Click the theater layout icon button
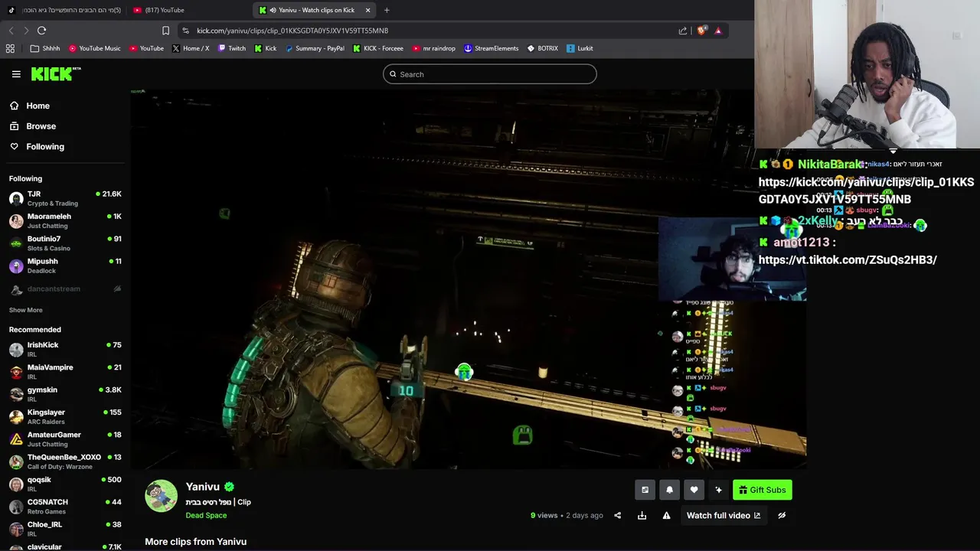The height and width of the screenshot is (551, 980). point(645,490)
